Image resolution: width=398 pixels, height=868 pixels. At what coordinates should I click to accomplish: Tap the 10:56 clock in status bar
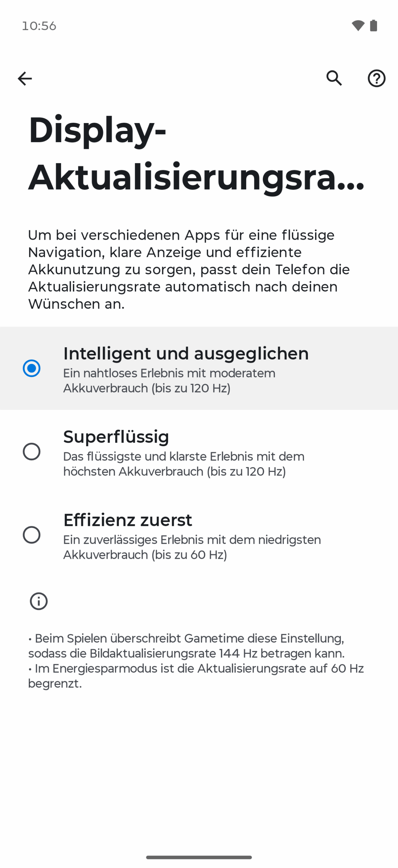click(x=39, y=26)
